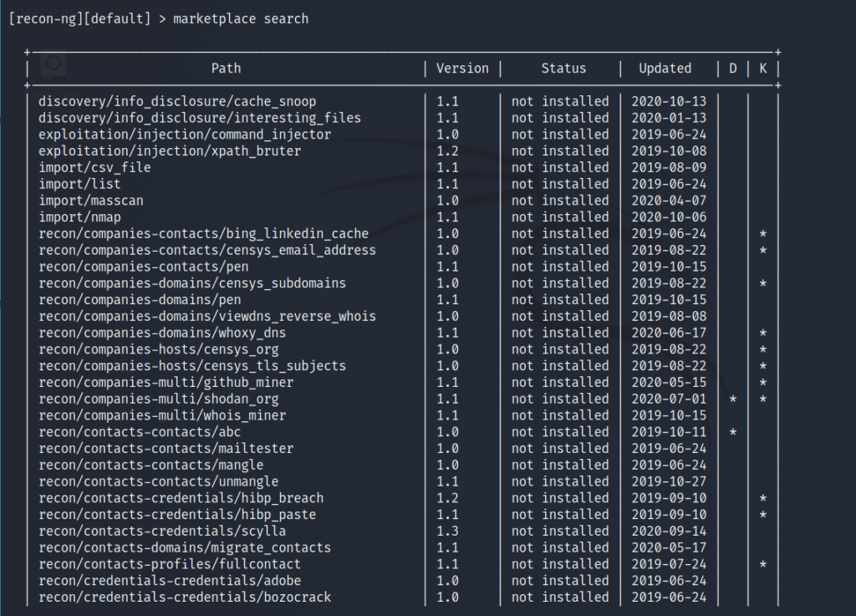Screen dimensions: 856x616
Task: Select recon/companies-multi/github_miner path
Action: point(166,383)
